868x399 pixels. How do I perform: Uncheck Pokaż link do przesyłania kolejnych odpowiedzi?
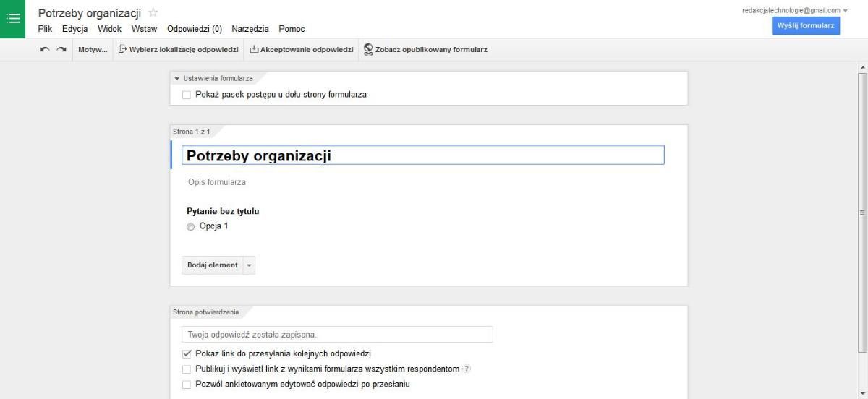click(187, 353)
